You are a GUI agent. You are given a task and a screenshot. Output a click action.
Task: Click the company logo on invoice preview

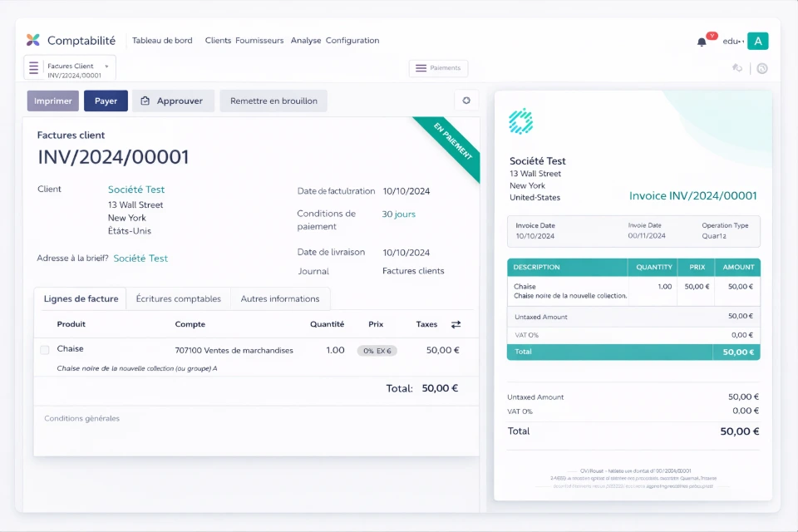tap(520, 121)
